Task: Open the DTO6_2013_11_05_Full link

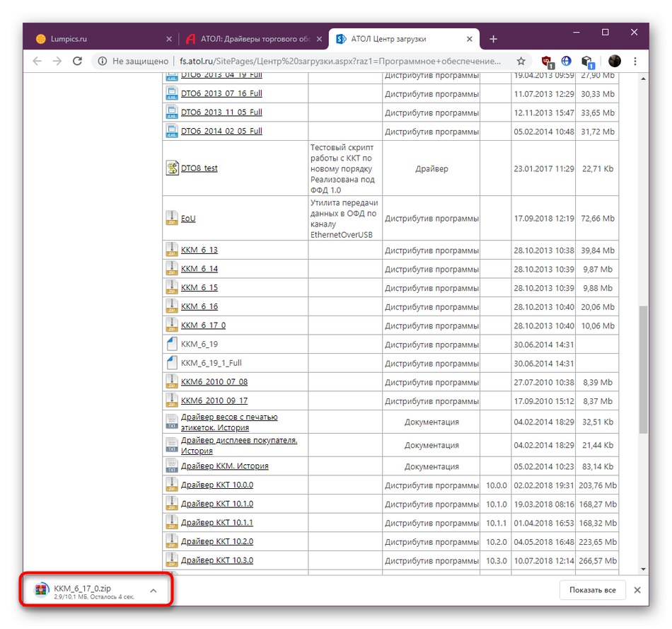Action: 221,112
